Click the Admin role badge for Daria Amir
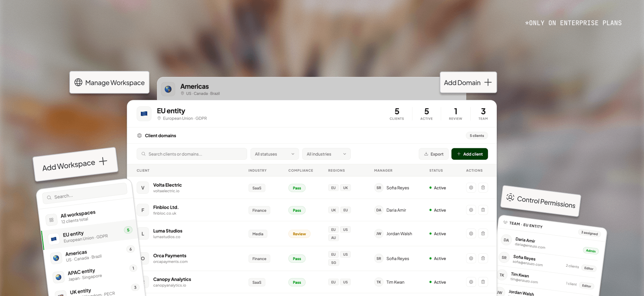The width and height of the screenshot is (644, 296). click(591, 251)
